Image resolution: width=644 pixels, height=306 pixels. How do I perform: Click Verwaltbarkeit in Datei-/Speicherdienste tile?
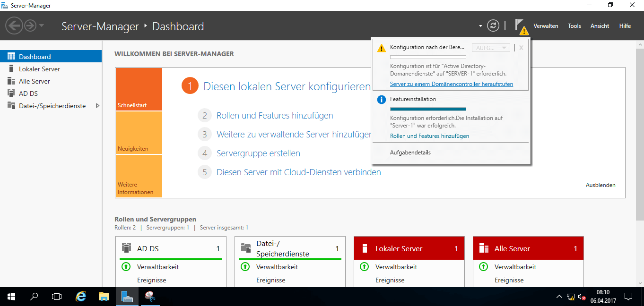pos(277,267)
